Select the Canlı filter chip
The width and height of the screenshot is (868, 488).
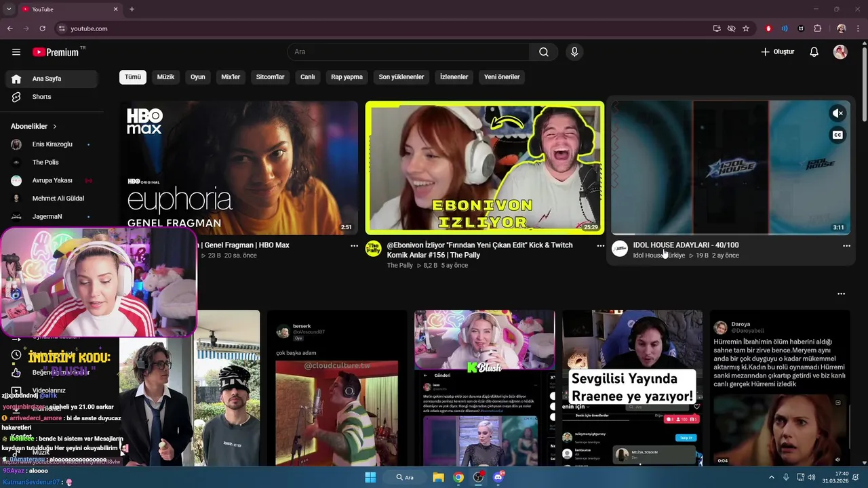(x=308, y=77)
